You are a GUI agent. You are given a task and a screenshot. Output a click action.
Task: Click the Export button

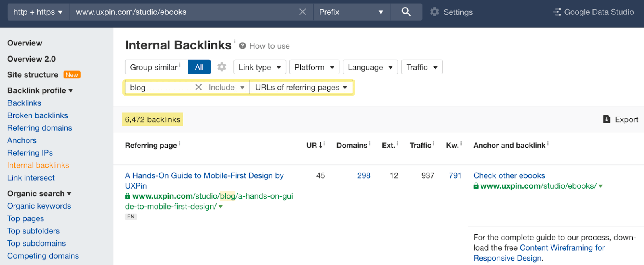pyautogui.click(x=621, y=119)
